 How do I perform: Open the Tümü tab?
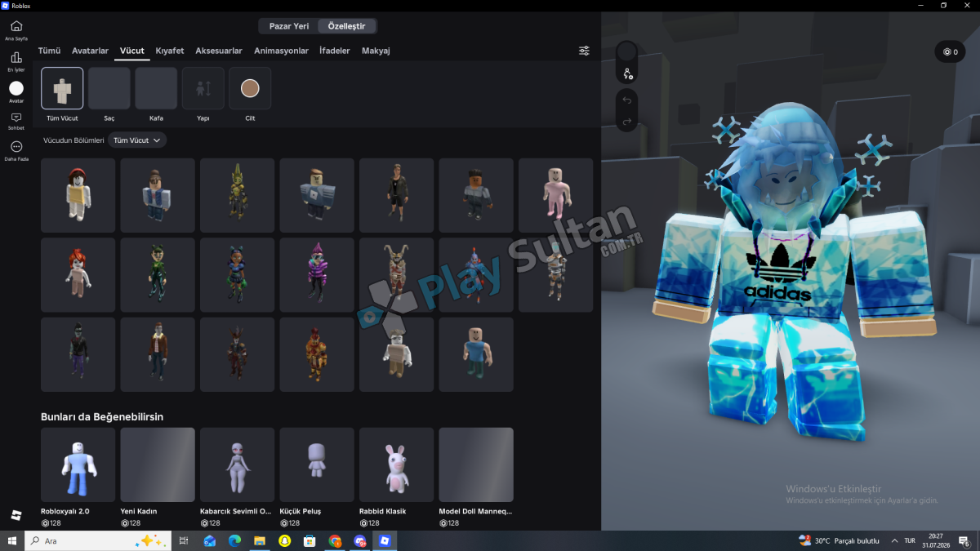49,51
